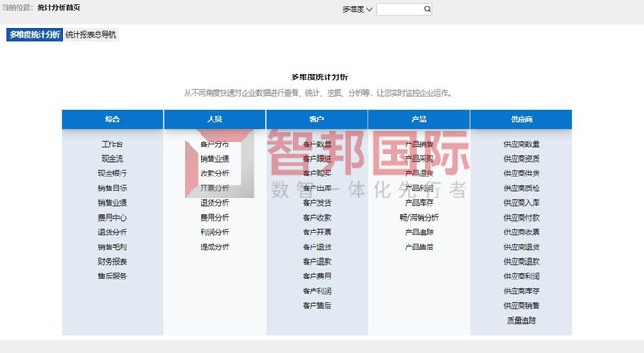This screenshot has width=644, height=353.
Task: Open 销售目标 report
Action: 112,188
